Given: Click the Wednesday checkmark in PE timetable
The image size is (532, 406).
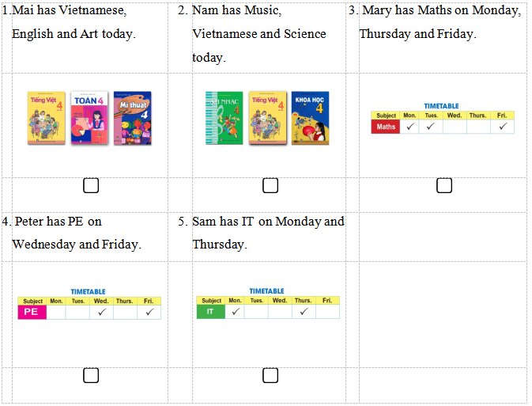Looking at the screenshot, I should pyautogui.click(x=101, y=312).
